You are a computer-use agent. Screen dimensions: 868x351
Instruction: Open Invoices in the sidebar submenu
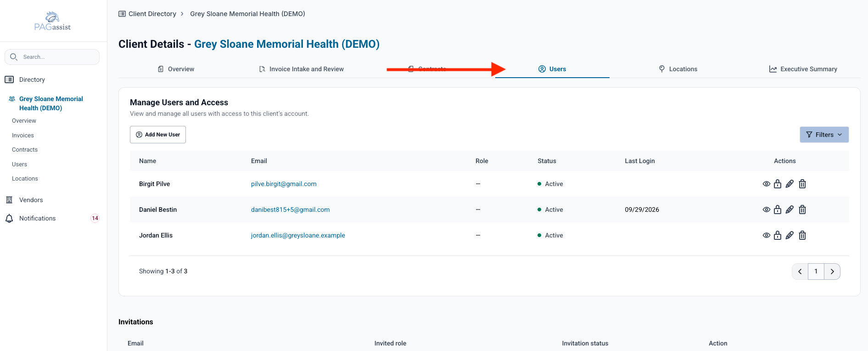pyautogui.click(x=23, y=136)
